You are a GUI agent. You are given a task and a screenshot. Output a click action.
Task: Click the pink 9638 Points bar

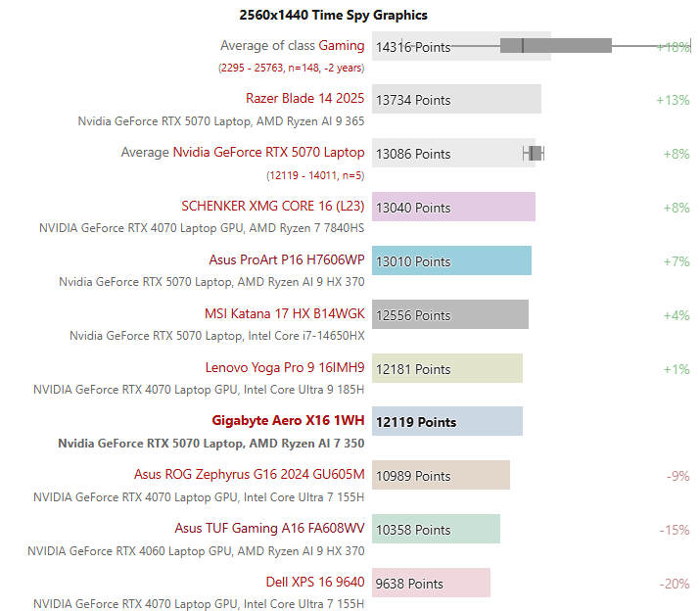coord(431,583)
